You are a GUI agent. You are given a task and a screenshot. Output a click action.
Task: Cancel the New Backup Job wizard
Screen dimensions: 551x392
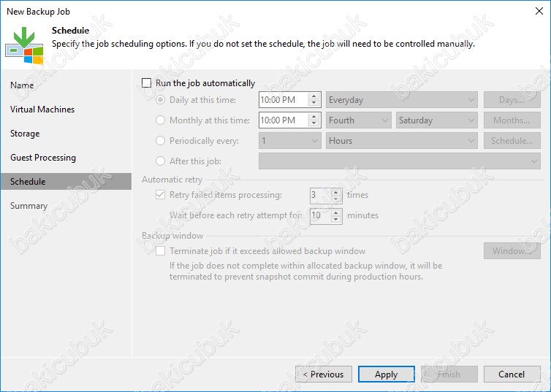coord(512,374)
